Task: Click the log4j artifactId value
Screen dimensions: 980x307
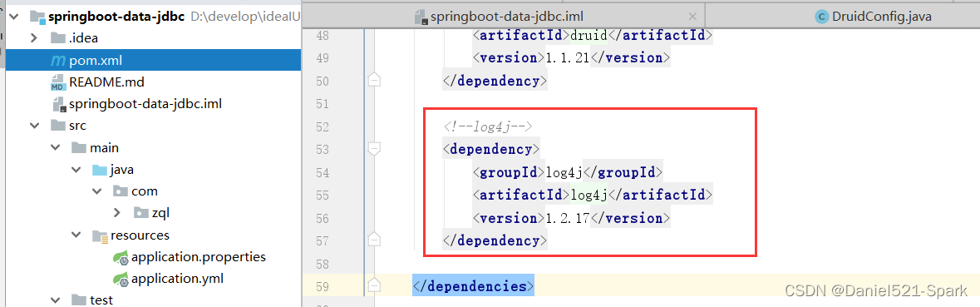Action: pos(589,195)
